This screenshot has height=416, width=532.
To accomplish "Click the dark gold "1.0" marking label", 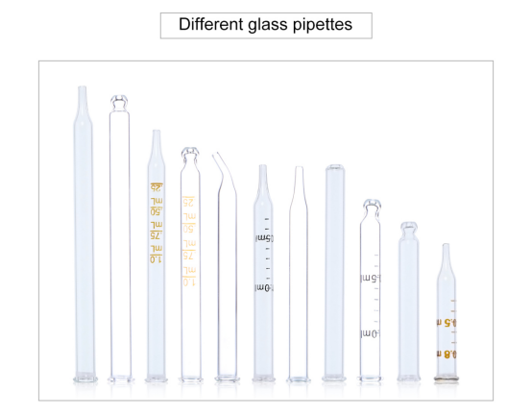I will (157, 259).
